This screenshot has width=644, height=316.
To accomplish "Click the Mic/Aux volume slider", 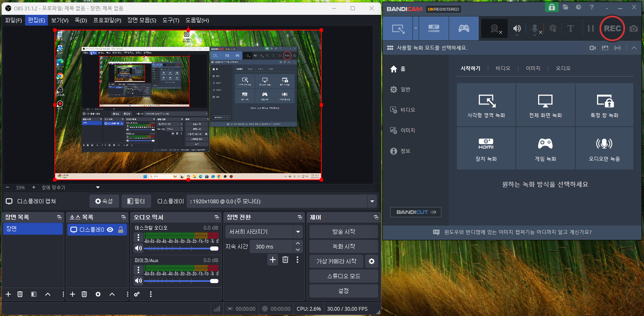I will pyautogui.click(x=181, y=281).
